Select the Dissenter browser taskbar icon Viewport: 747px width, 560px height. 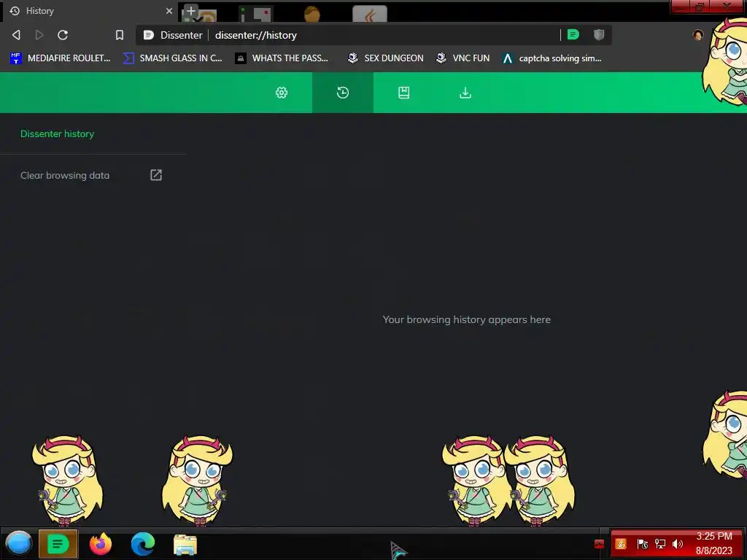[58, 544]
